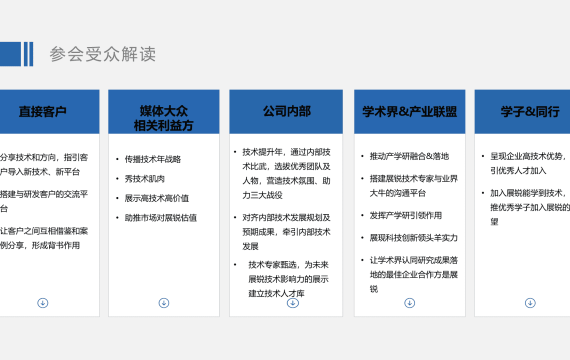Click the down-arrow icon under 直接客户 card
The height and width of the screenshot is (360, 570).
click(x=43, y=303)
